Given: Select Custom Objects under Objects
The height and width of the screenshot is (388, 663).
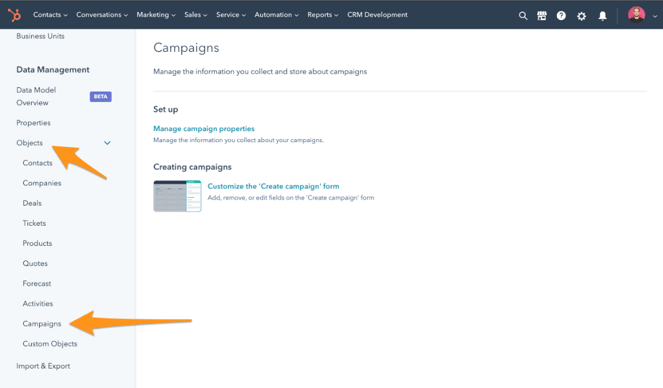Looking at the screenshot, I should 50,344.
